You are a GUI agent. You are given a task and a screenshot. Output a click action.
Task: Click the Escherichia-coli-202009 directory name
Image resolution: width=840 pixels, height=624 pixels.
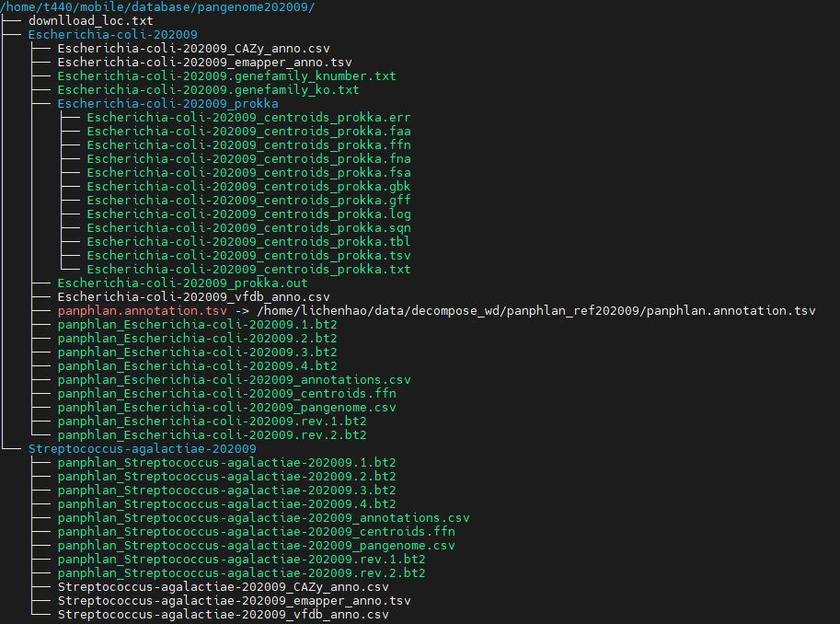(112, 35)
